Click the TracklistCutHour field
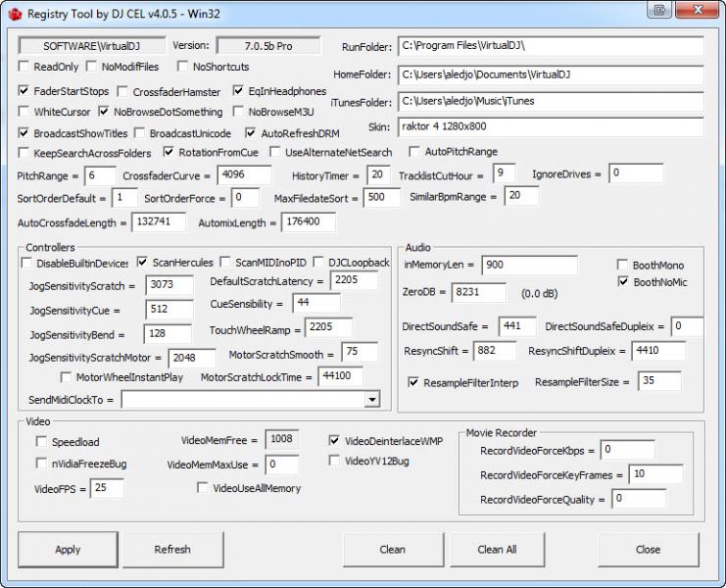Screen dimensions: 726x588 (x=505, y=173)
